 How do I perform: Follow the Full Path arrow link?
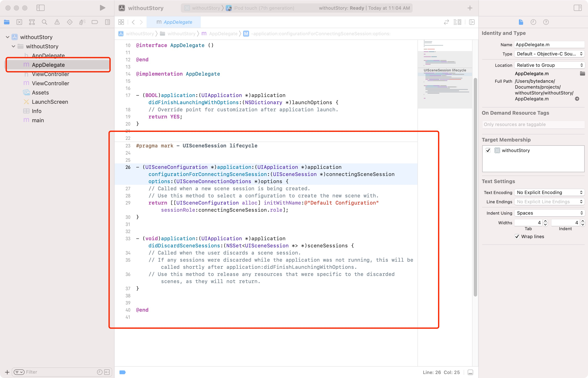coord(577,99)
